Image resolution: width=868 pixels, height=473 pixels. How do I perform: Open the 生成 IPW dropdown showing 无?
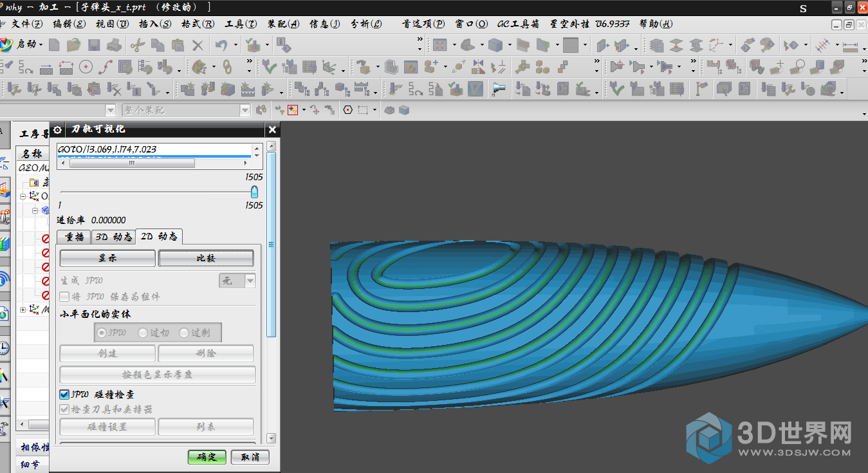coord(237,281)
